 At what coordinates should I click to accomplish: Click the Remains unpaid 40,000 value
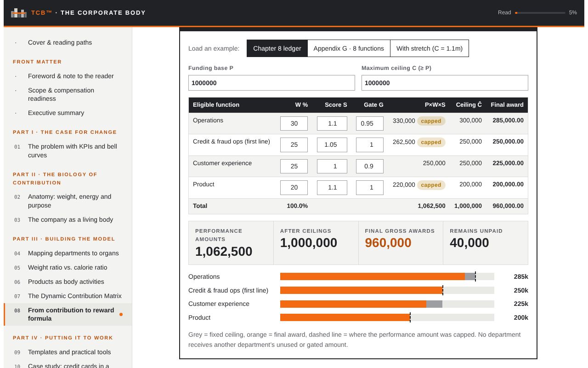pyautogui.click(x=469, y=243)
